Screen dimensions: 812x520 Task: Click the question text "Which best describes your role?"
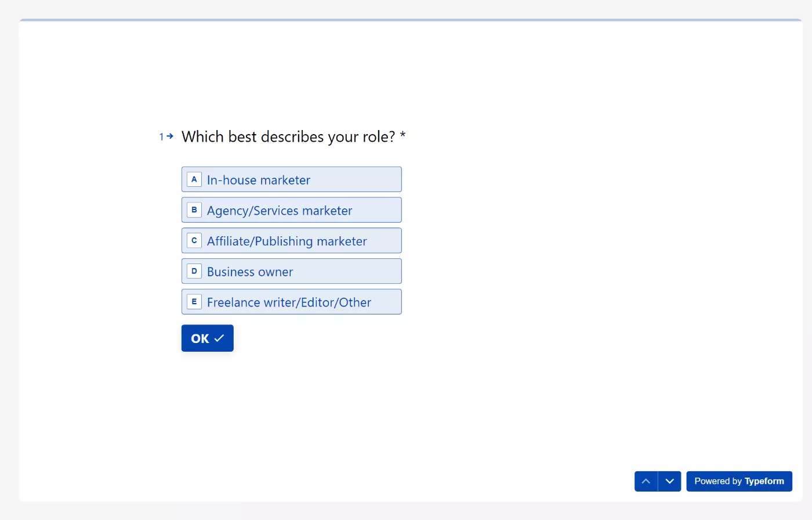coord(288,137)
